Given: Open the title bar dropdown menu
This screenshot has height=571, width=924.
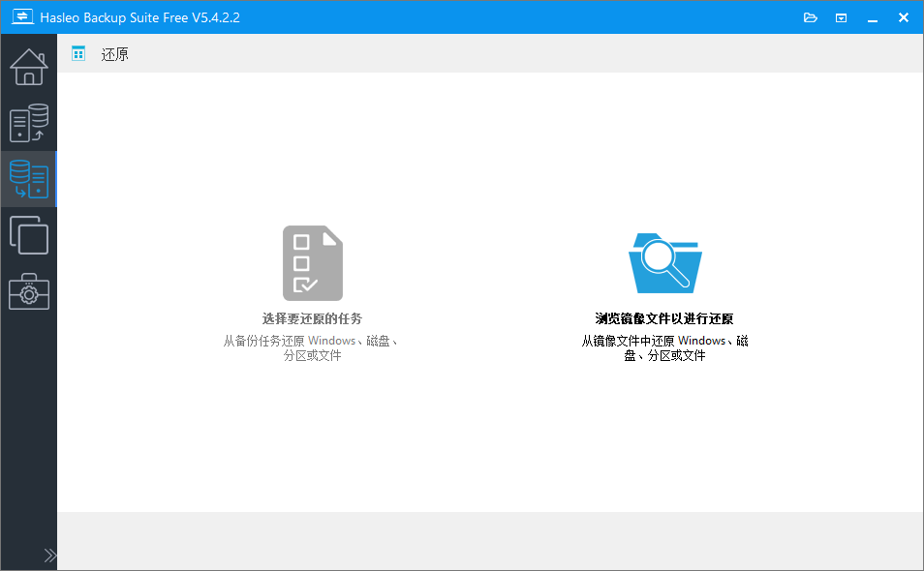Looking at the screenshot, I should 842,17.
